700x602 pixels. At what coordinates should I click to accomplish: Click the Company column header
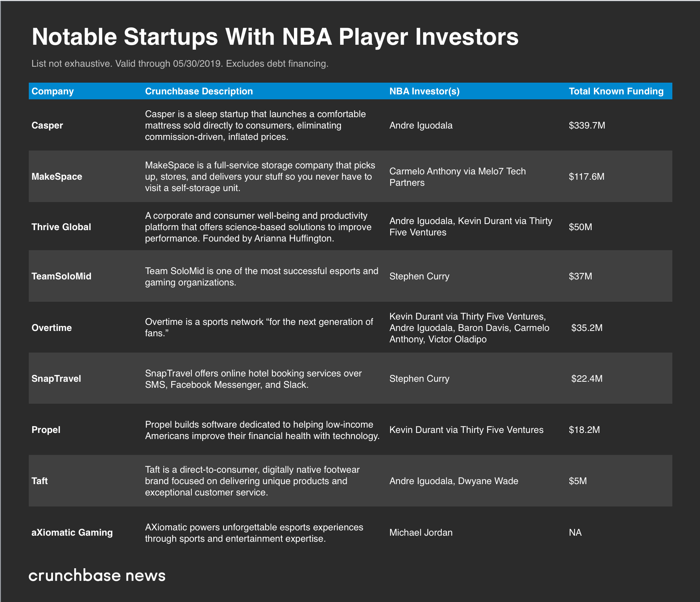(x=53, y=91)
